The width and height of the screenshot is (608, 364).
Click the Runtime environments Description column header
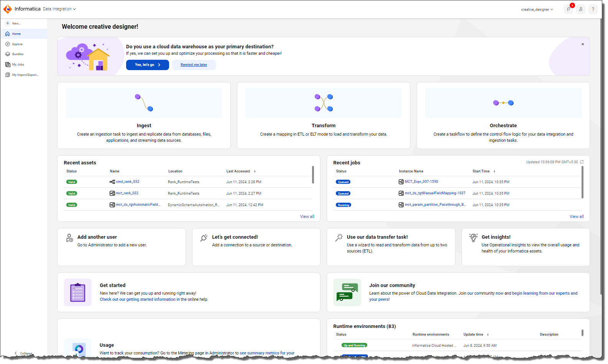549,334
